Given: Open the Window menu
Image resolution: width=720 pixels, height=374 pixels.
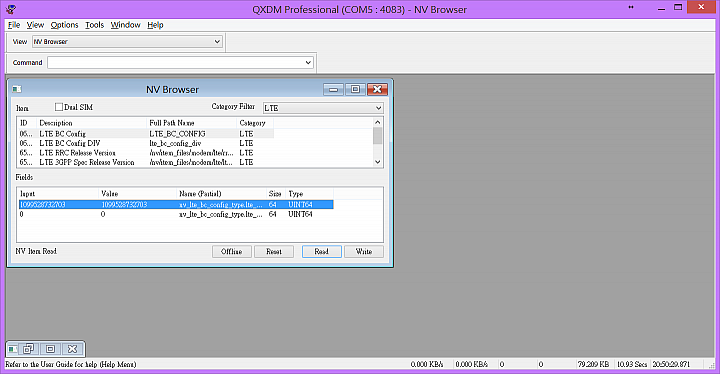Looking at the screenshot, I should (125, 25).
